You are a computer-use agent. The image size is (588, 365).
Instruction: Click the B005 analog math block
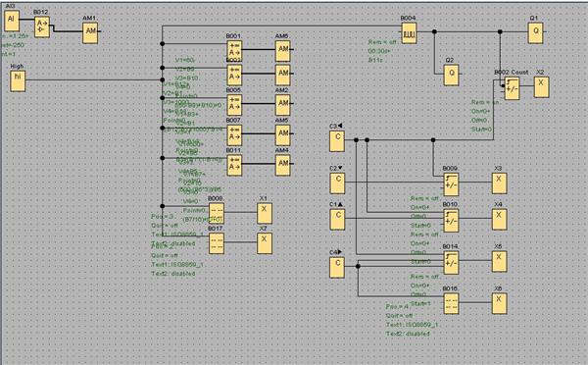coord(234,105)
